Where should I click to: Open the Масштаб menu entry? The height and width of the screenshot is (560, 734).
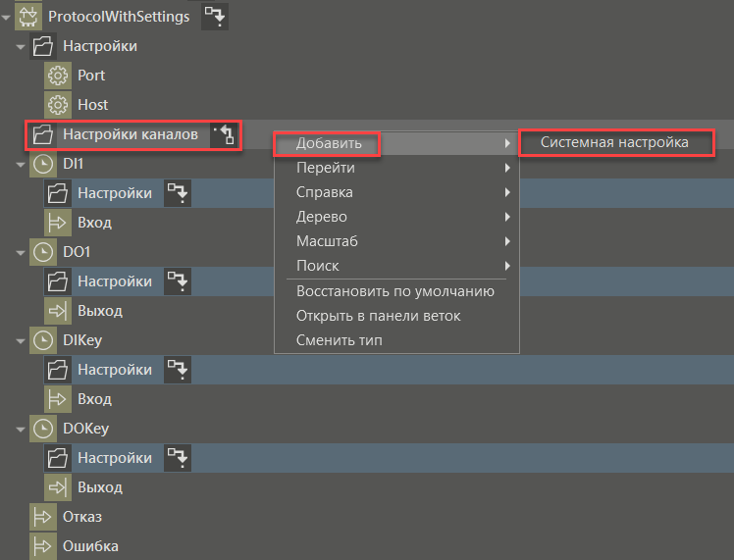396,241
